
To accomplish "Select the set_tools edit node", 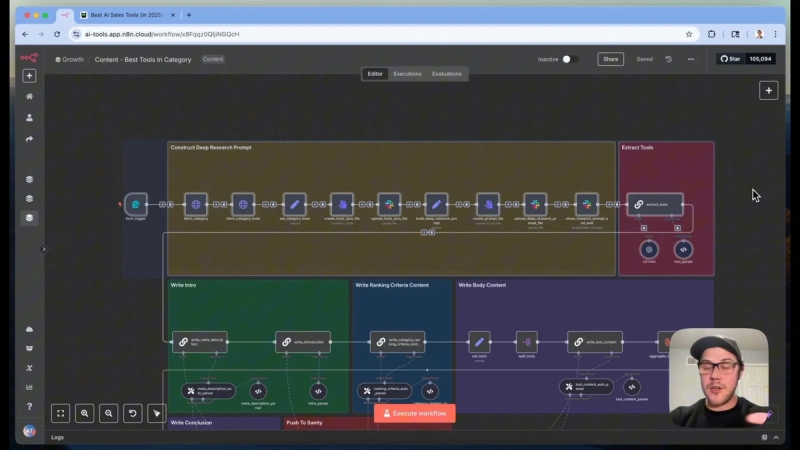I will tap(479, 342).
